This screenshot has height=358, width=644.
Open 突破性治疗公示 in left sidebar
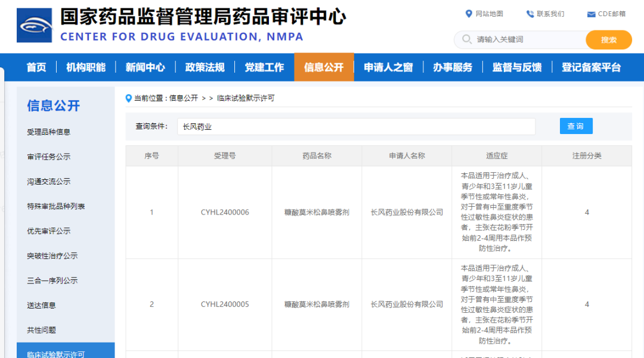click(x=52, y=256)
